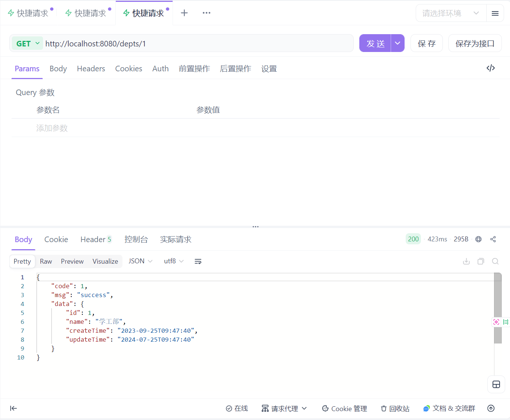
Task: Switch to the second 快捷请求 tab
Action: (x=87, y=13)
